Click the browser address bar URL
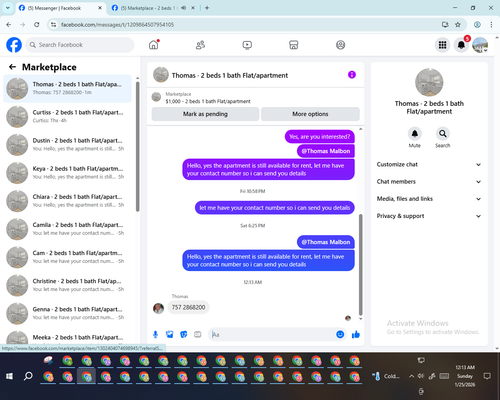Viewport: 500px width, 400px height. [x=117, y=25]
